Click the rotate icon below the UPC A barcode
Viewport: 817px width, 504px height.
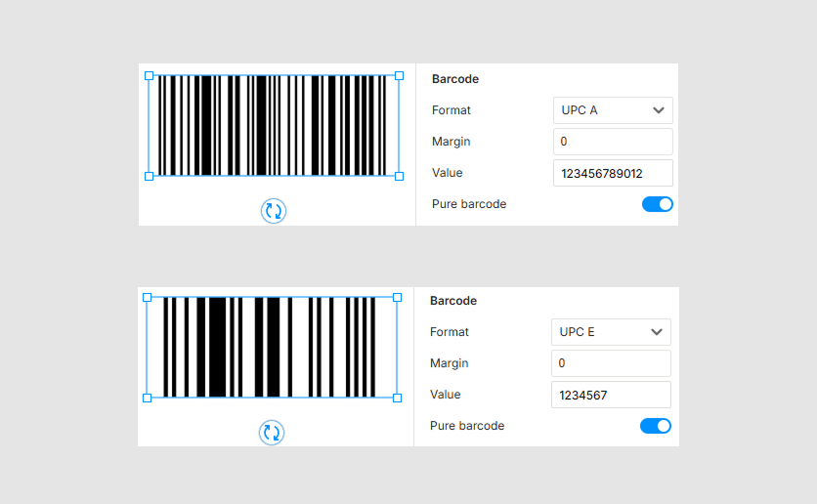[x=274, y=211]
